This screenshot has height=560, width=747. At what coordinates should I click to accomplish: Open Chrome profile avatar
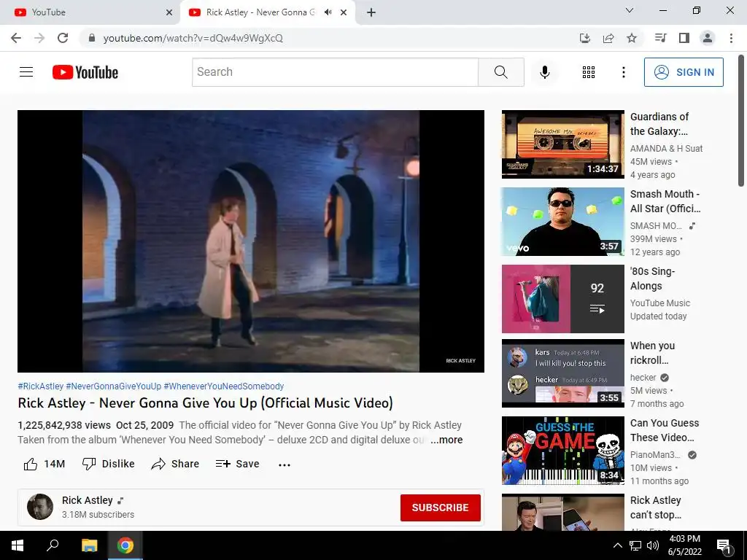[708, 38]
